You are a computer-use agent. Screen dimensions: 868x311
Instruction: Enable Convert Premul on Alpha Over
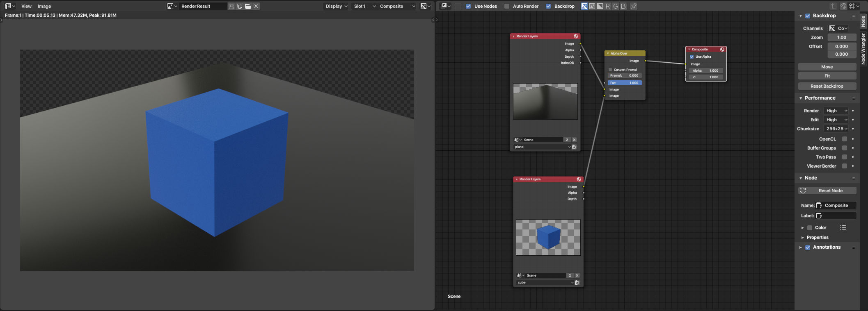click(x=610, y=70)
